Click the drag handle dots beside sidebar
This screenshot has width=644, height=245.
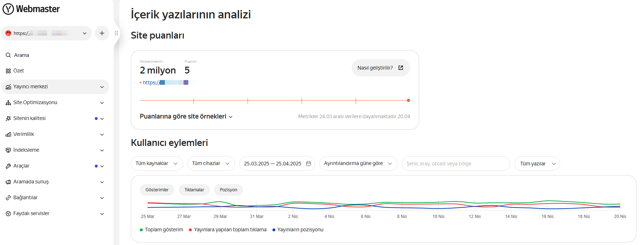[116, 33]
